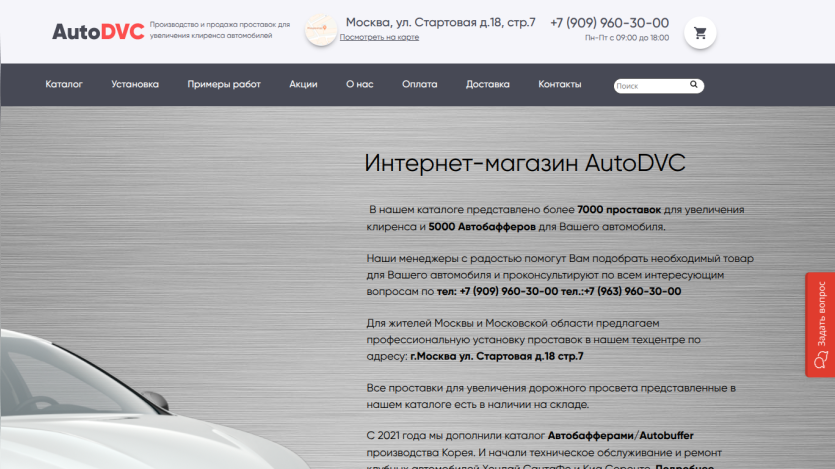The width and height of the screenshot is (835, 469).
Task: Go to Примеры работ page
Action: (x=224, y=84)
